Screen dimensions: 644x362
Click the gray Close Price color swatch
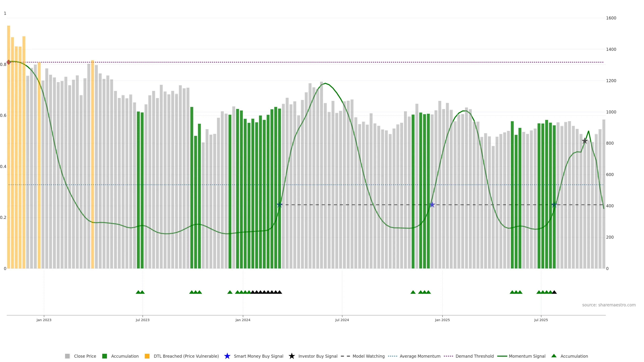[67, 356]
